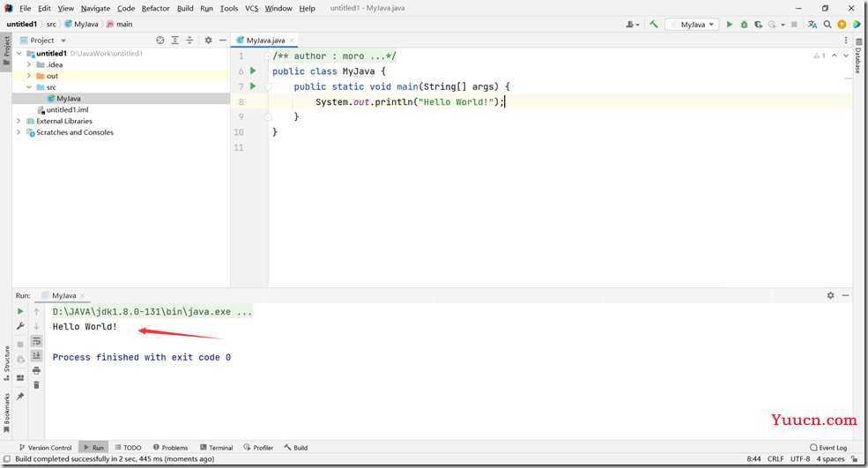Image resolution: width=868 pixels, height=468 pixels.
Task: Click the 4 spaces indent setting
Action: 830,458
